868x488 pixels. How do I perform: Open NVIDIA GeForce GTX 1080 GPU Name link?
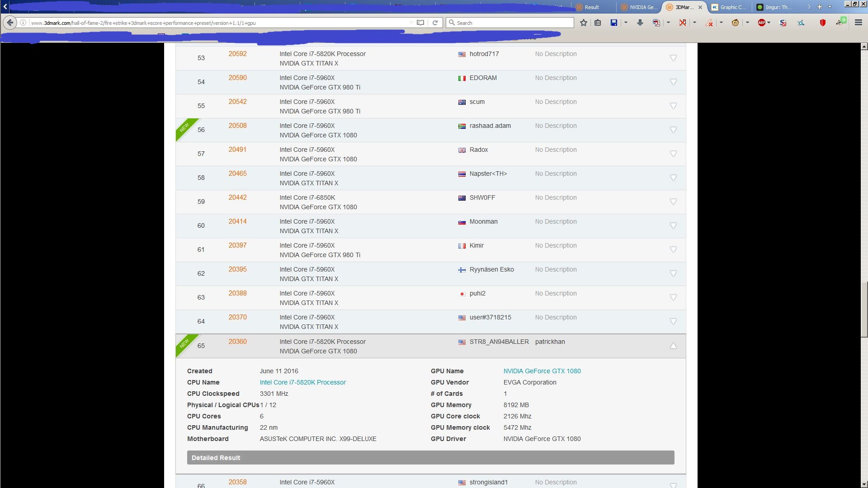542,371
